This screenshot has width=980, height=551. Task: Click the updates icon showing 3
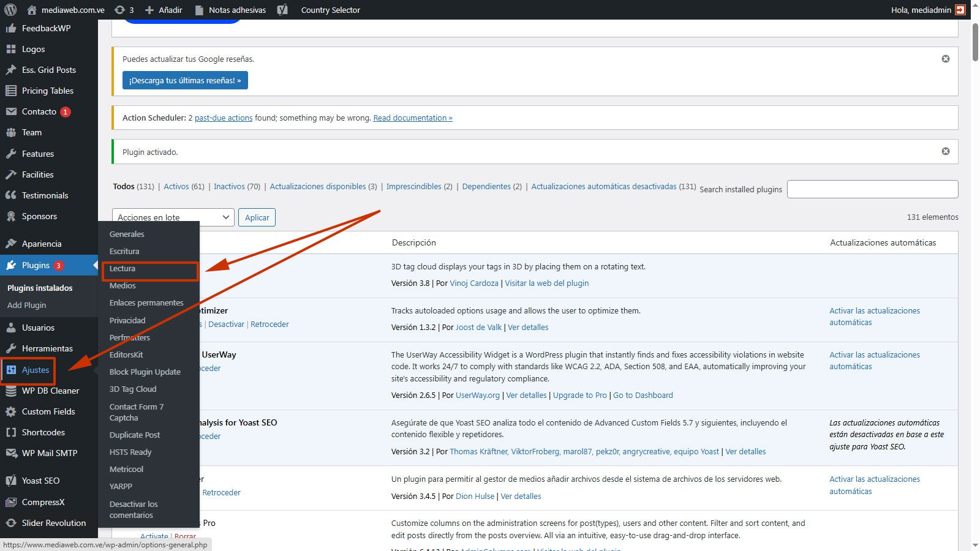click(120, 10)
